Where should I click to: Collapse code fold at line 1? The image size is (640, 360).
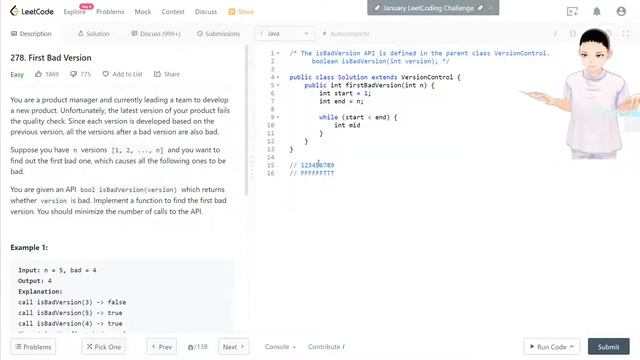coord(278,53)
